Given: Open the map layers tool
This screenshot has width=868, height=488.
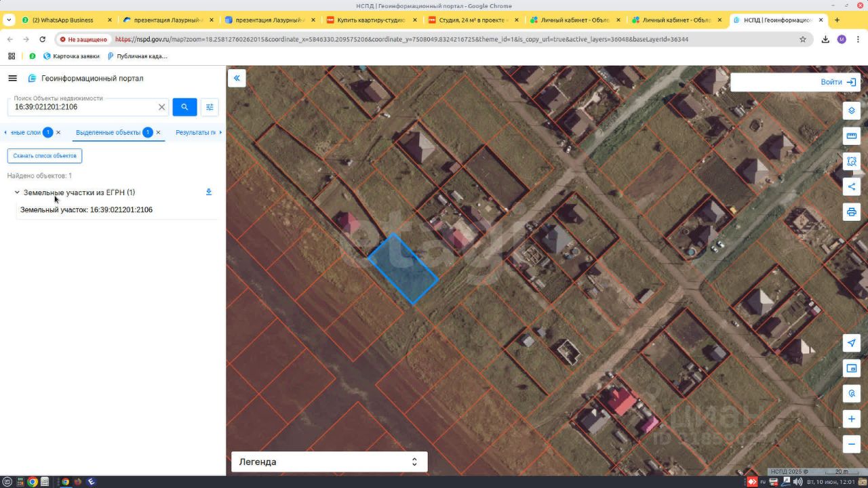Looking at the screenshot, I should [852, 110].
